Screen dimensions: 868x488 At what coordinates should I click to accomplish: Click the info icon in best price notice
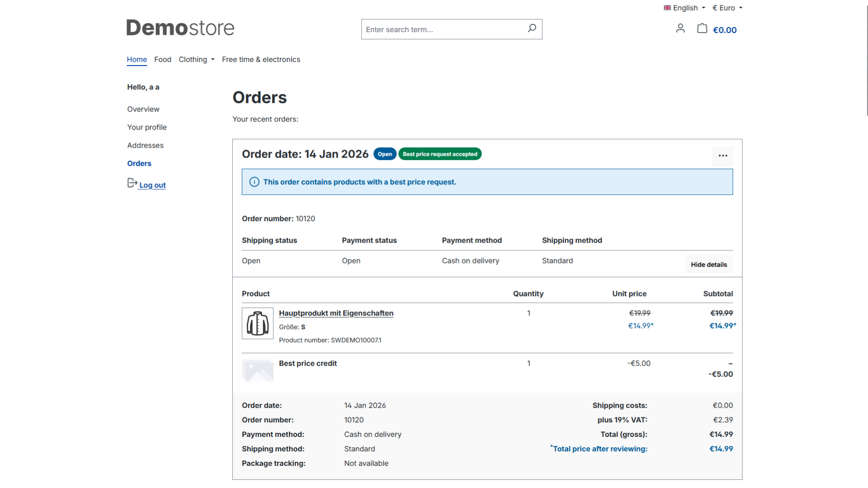point(255,182)
